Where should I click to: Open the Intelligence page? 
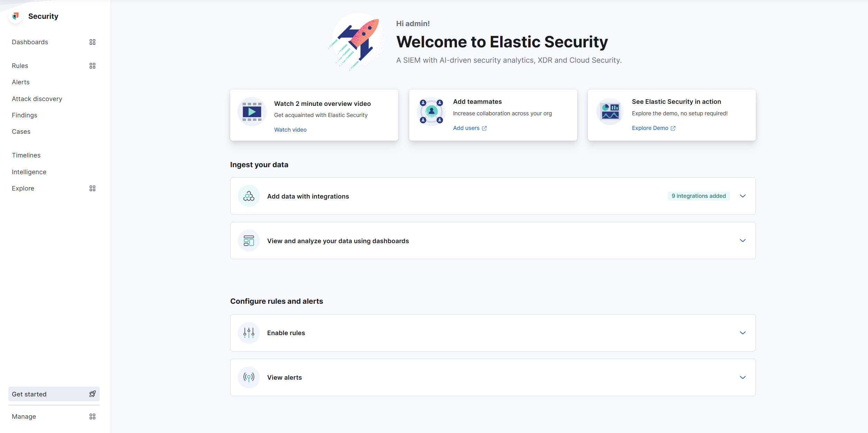29,172
